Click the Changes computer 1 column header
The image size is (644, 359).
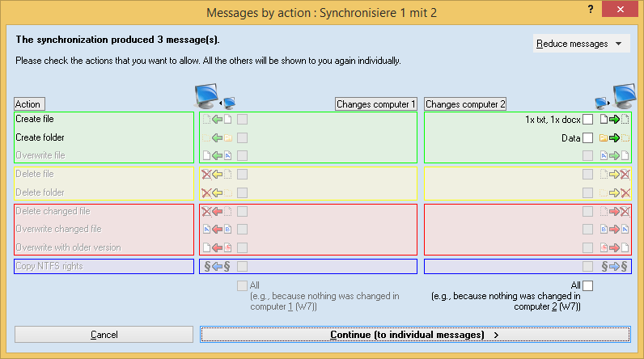pyautogui.click(x=376, y=104)
